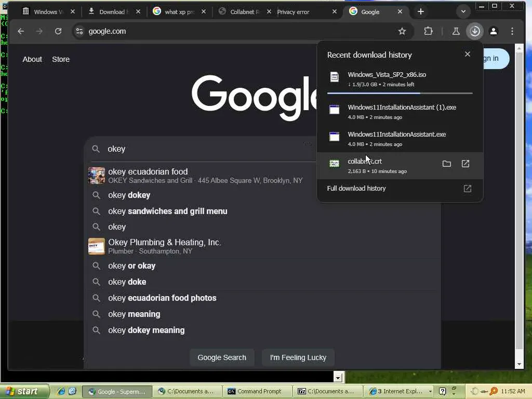532x399 pixels.
Task: Open the Chrome Labs flask icon
Action: pyautogui.click(x=456, y=31)
